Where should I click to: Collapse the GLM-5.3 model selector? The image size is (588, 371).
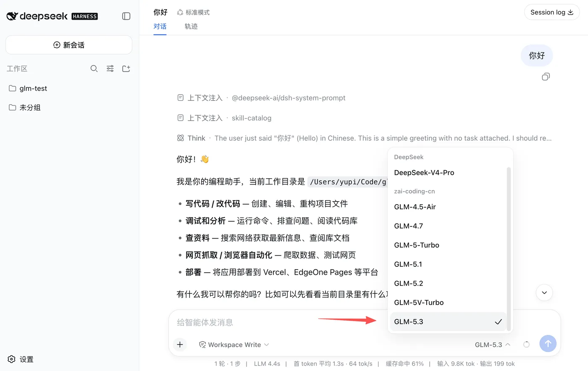493,345
